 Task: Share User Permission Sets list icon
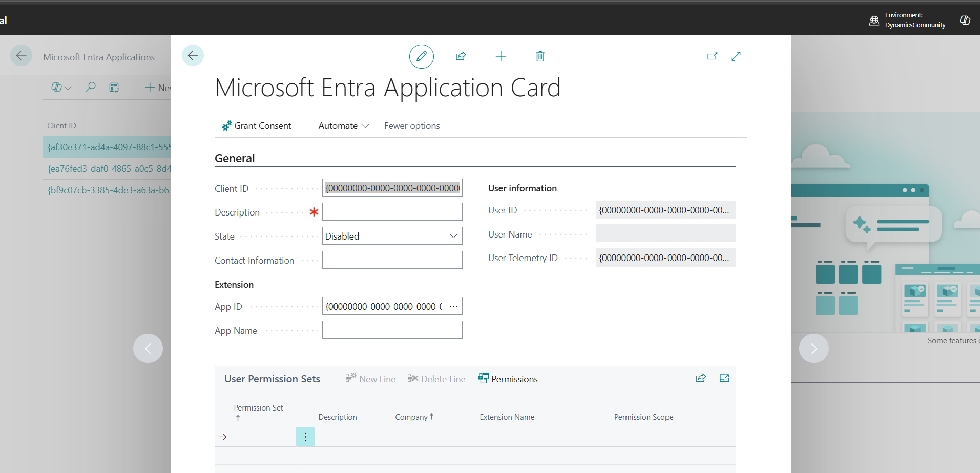click(x=701, y=378)
